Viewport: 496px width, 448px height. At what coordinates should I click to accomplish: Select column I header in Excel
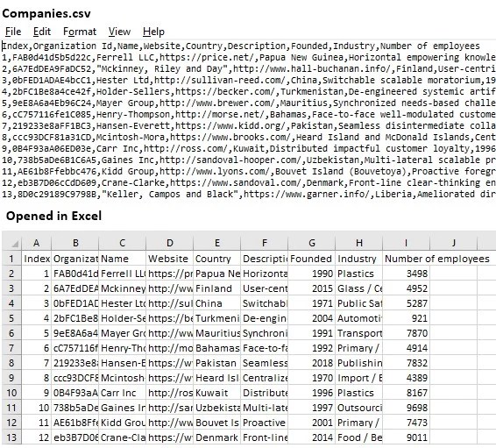point(406,244)
